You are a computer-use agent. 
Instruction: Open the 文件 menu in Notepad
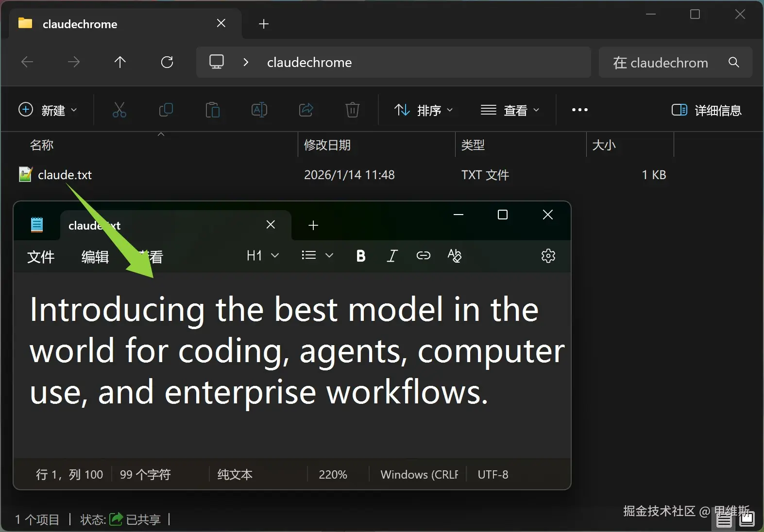click(41, 257)
